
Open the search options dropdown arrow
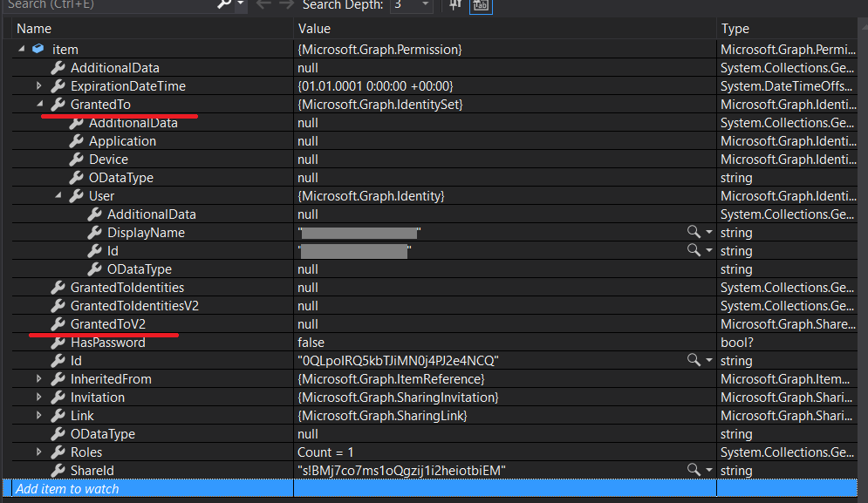240,3
